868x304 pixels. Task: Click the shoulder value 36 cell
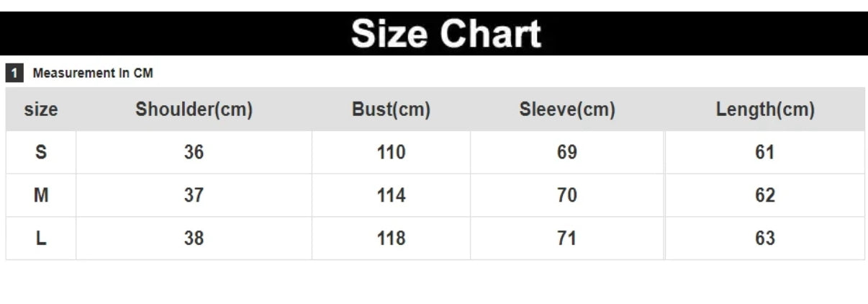194,152
